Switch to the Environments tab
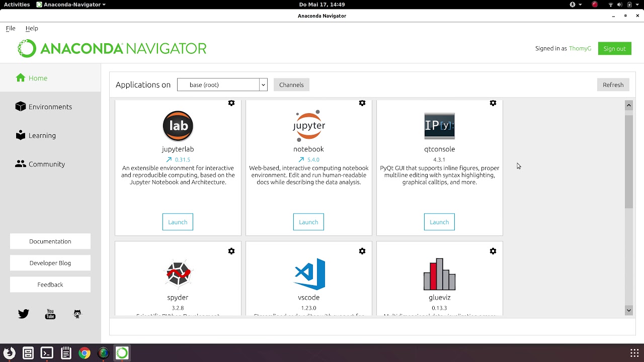This screenshot has width=644, height=362. [50, 107]
